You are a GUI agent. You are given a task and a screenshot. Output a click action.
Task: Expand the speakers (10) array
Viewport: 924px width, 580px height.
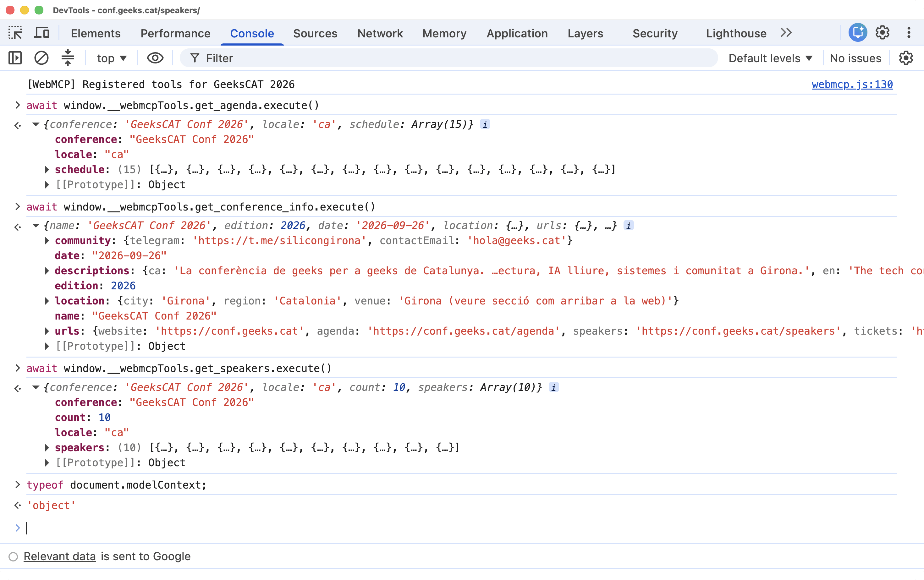[x=47, y=448]
